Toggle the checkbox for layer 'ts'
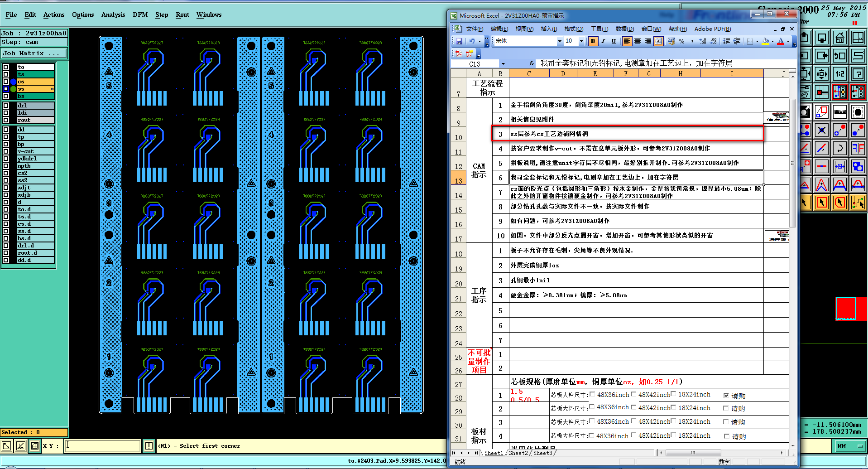Screen dimensions: 868x469 click(6, 74)
